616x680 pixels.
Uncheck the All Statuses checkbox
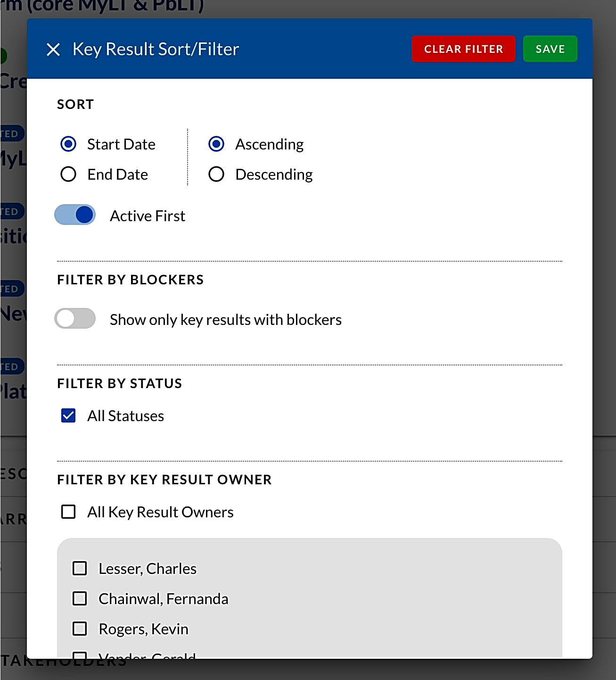coord(67,415)
